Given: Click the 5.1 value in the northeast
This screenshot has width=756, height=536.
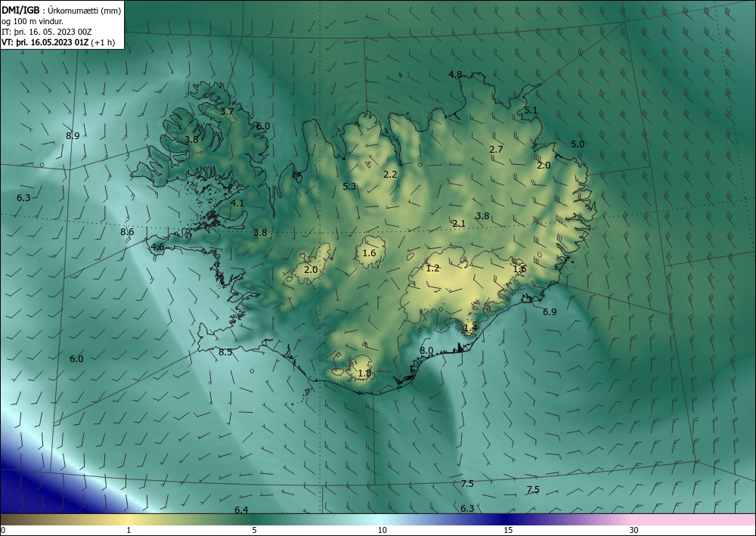Looking at the screenshot, I should pos(531,110).
